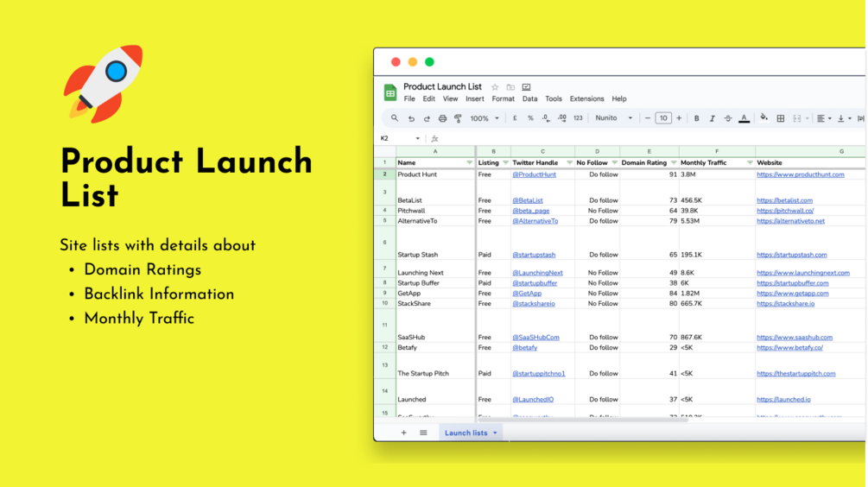Viewport: 868px width, 487px height.
Task: Click the Product Launch List document title
Action: pyautogui.click(x=442, y=86)
